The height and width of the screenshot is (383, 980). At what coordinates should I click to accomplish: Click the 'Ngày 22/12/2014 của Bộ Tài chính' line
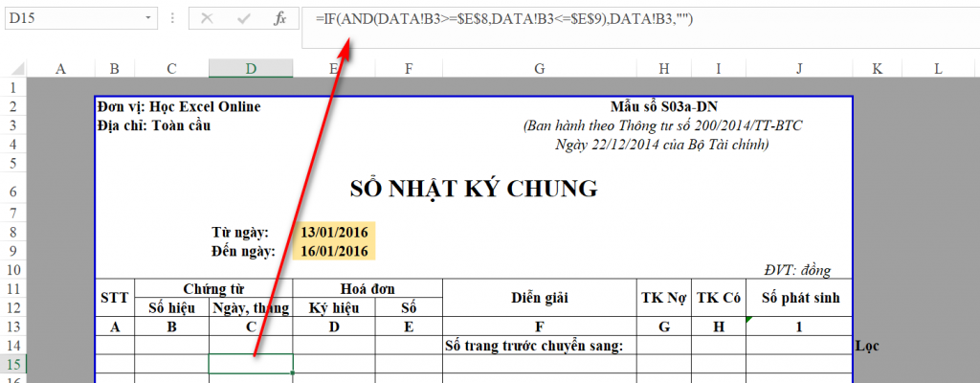tap(662, 145)
